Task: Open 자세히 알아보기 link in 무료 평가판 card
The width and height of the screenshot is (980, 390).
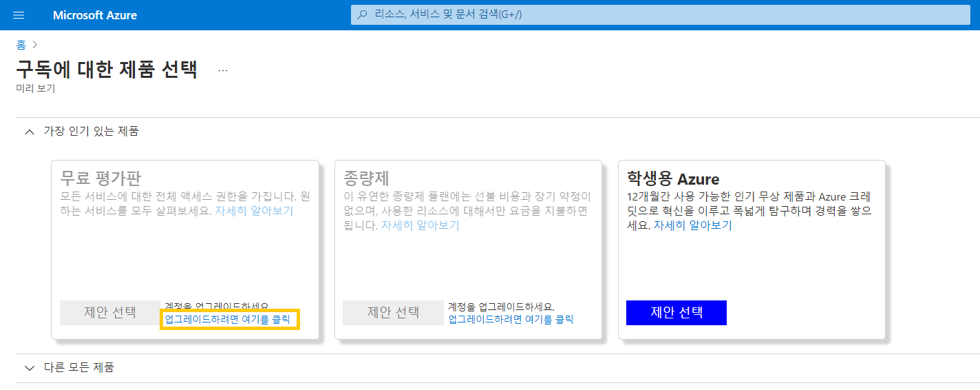Action: click(x=254, y=211)
